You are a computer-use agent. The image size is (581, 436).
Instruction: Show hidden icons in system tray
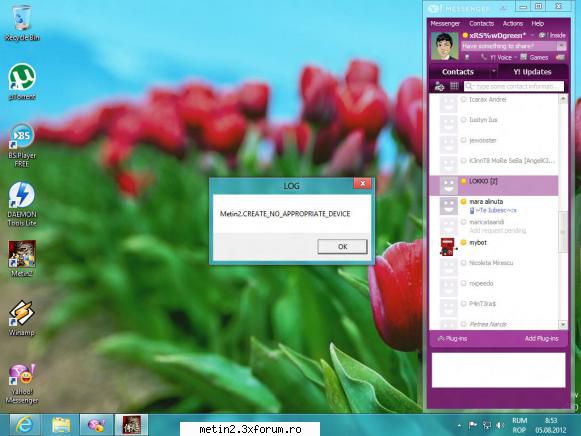click(459, 426)
